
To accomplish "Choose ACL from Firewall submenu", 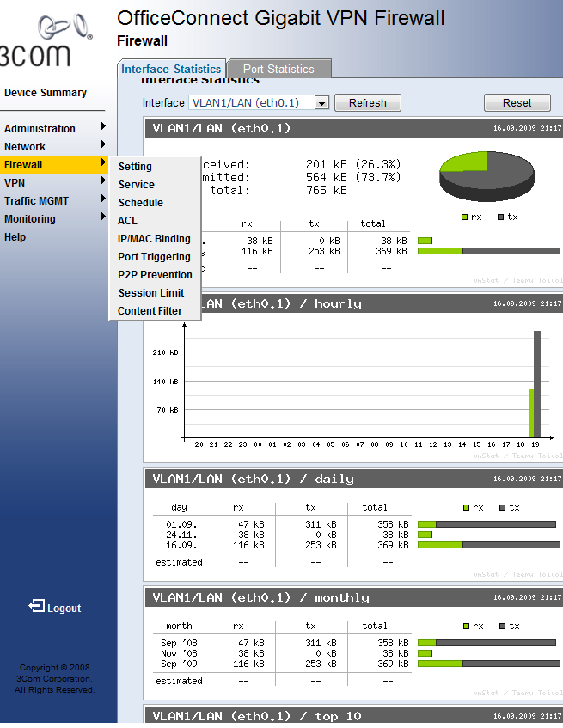I will coord(127,221).
